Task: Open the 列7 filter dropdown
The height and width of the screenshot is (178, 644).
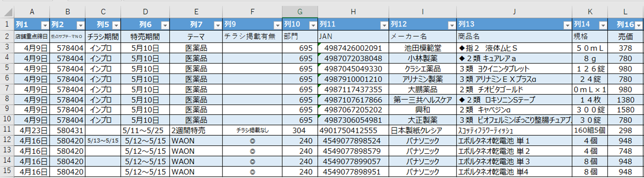Action: [x=218, y=25]
